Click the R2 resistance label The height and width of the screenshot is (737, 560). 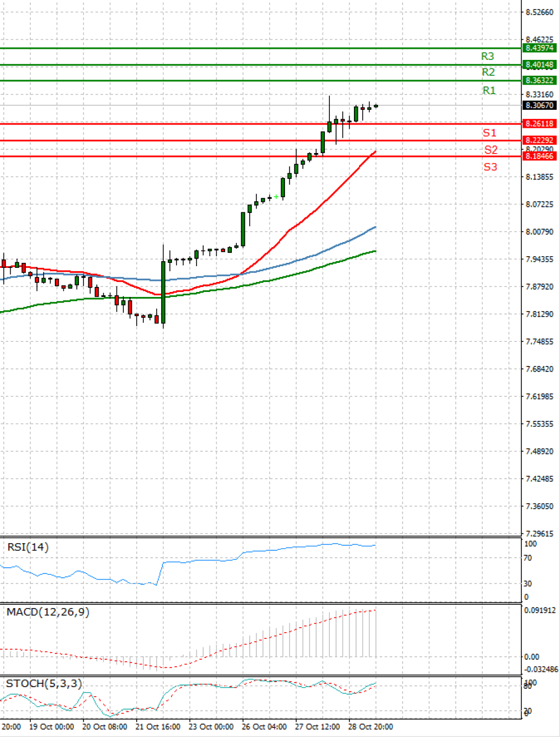coord(488,72)
